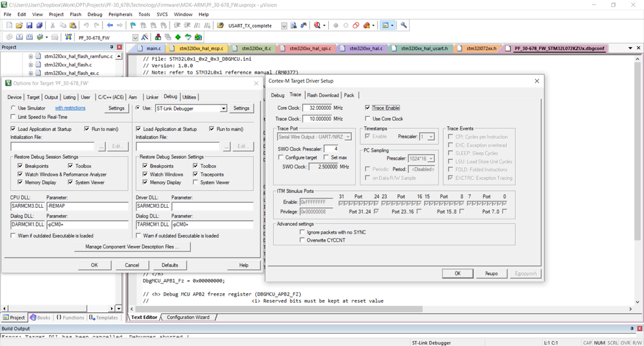Open the Peripherals menu

point(121,14)
